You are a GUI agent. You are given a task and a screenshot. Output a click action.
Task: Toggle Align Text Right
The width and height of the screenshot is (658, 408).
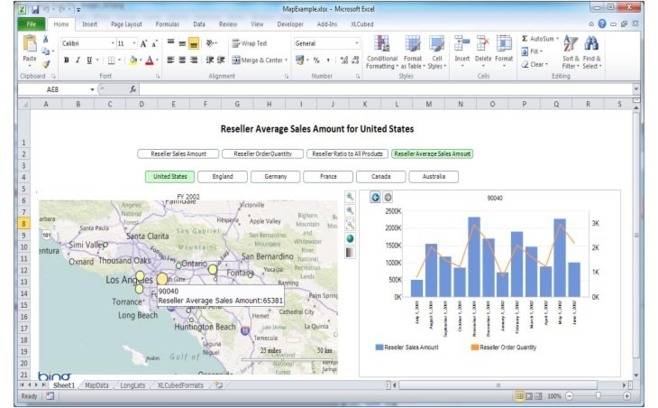(193, 60)
